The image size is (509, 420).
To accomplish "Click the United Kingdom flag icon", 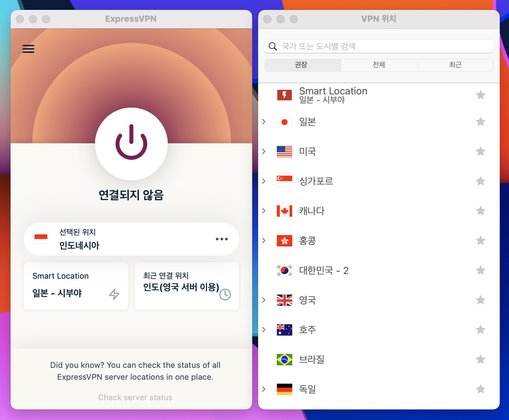I will pos(285,300).
